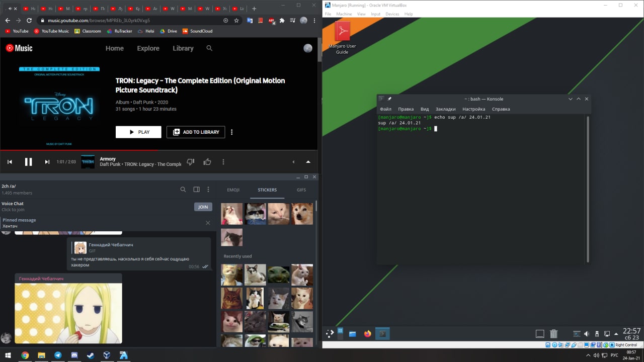The height and width of the screenshot is (362, 644).
Task: Switch to the GIFS tab
Action: (301, 190)
